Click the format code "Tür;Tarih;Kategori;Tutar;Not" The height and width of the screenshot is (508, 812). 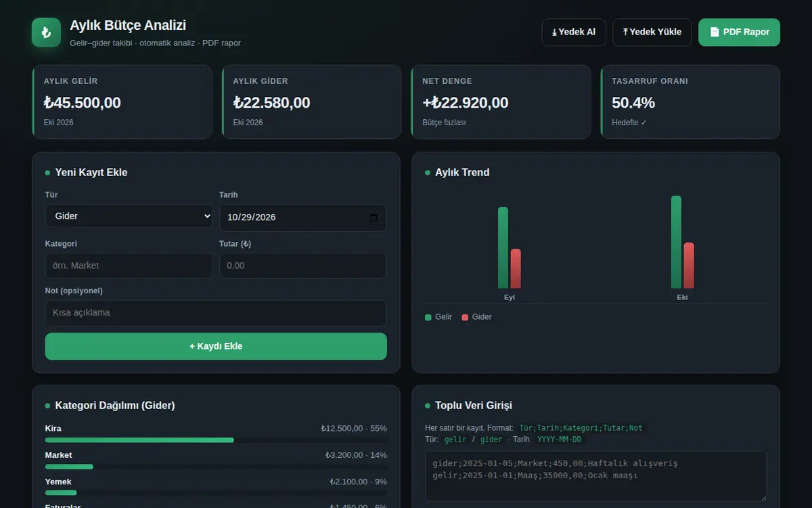coord(581,428)
